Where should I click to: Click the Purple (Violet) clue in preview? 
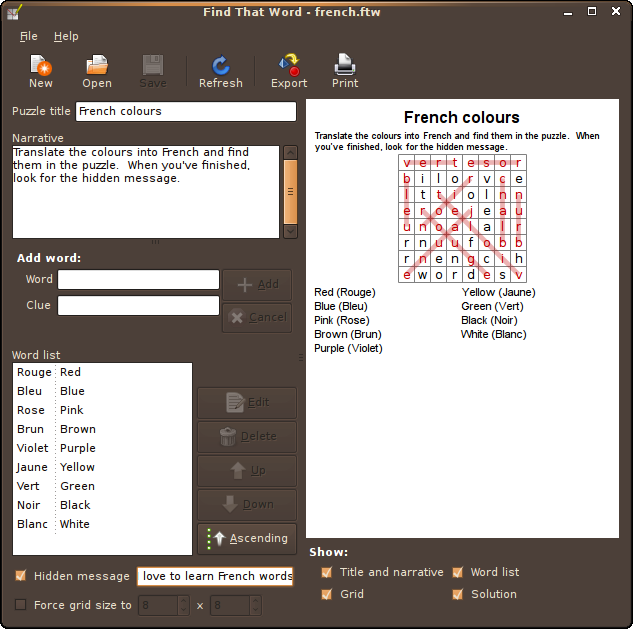tap(348, 348)
